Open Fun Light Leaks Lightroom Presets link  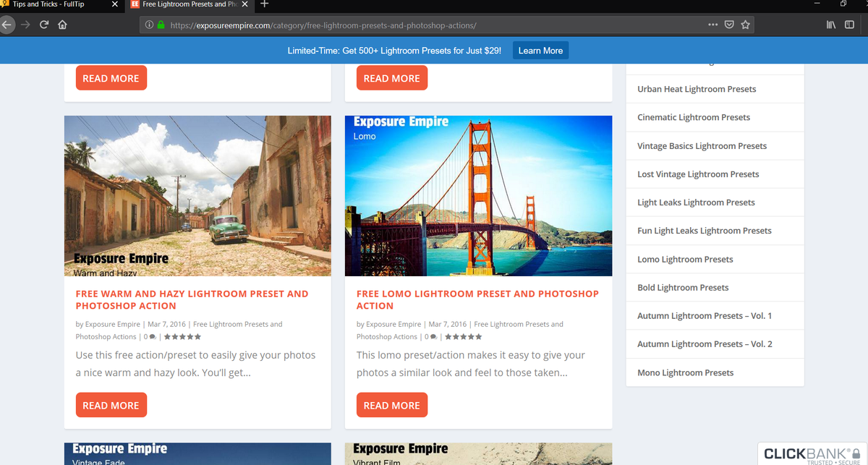(x=705, y=230)
